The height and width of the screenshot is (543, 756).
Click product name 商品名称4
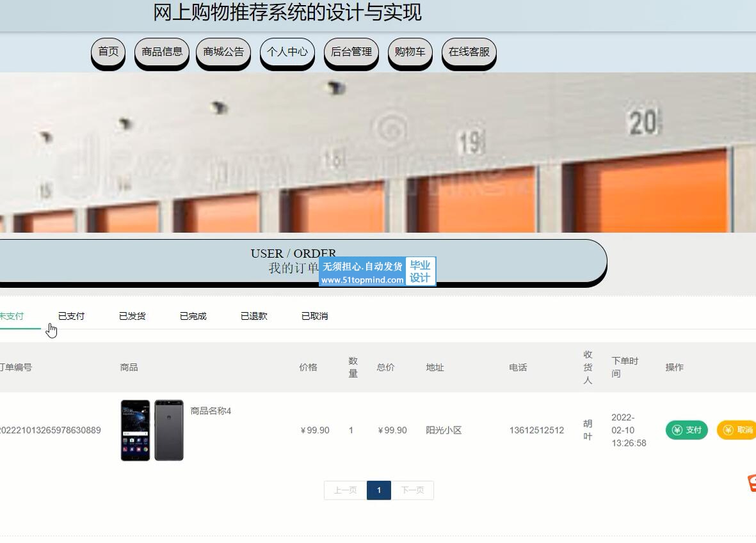(x=211, y=411)
